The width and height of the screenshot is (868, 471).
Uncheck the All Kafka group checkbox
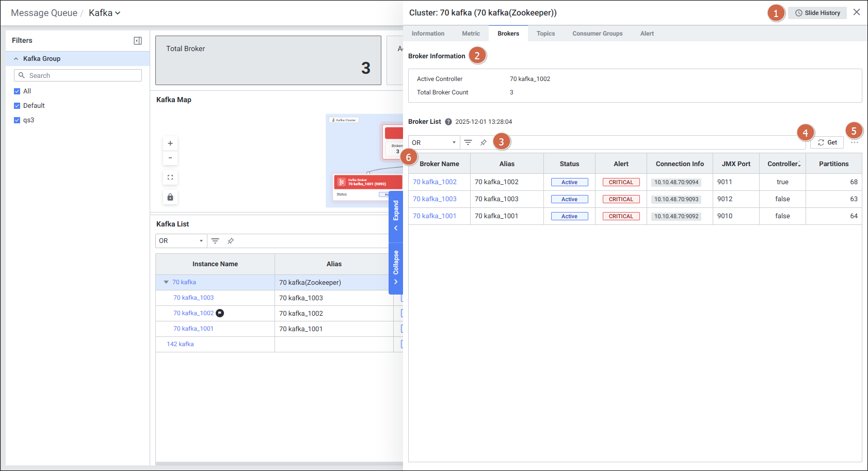click(17, 91)
